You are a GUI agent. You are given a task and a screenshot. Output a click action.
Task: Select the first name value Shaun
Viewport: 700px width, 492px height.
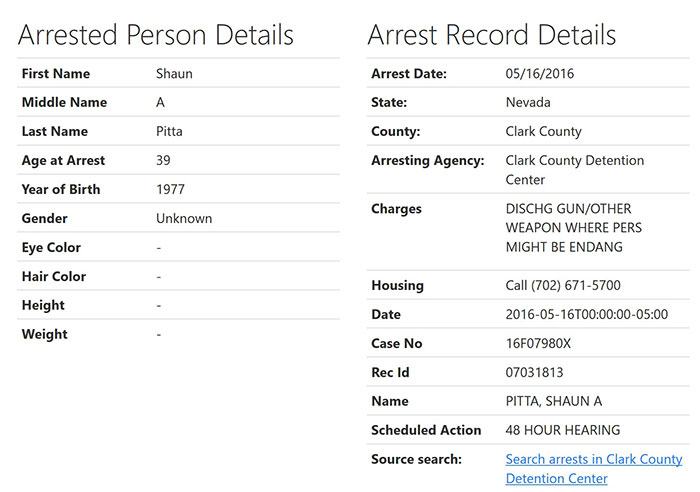[173, 74]
